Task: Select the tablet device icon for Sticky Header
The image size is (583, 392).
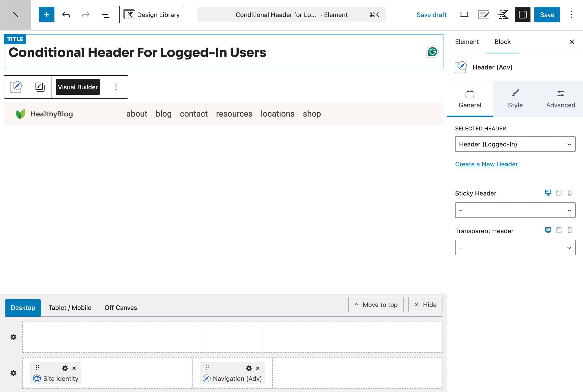Action: point(559,193)
